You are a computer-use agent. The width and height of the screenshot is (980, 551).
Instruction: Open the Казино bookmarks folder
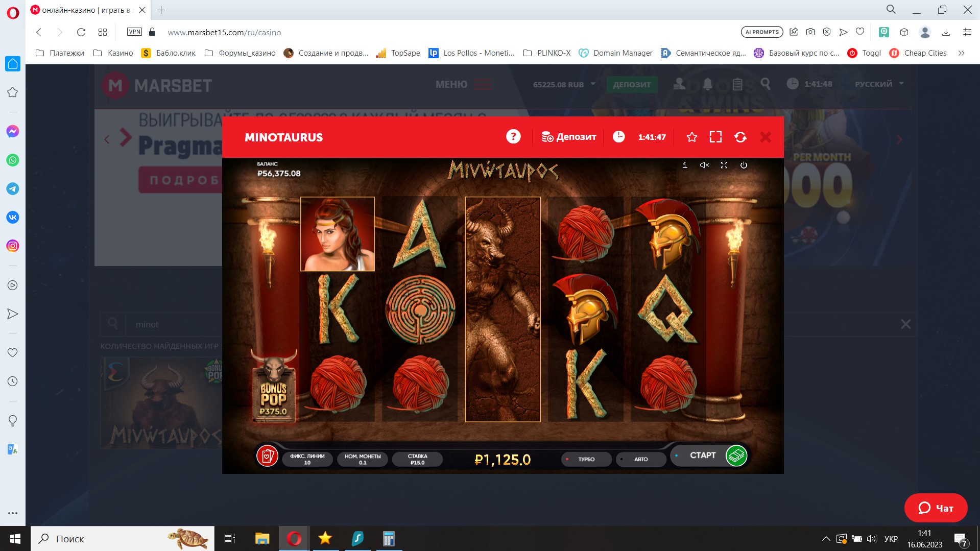113,53
